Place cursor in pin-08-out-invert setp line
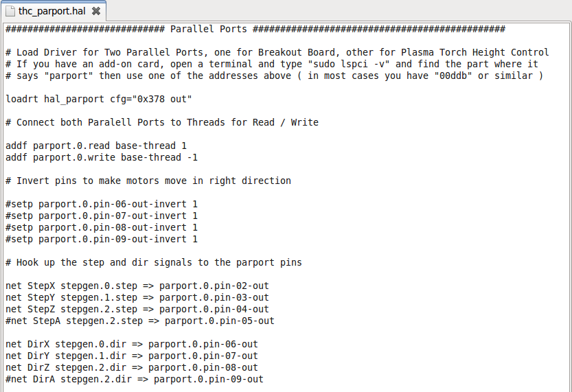Viewport: 572px width, 392px height. (x=102, y=227)
